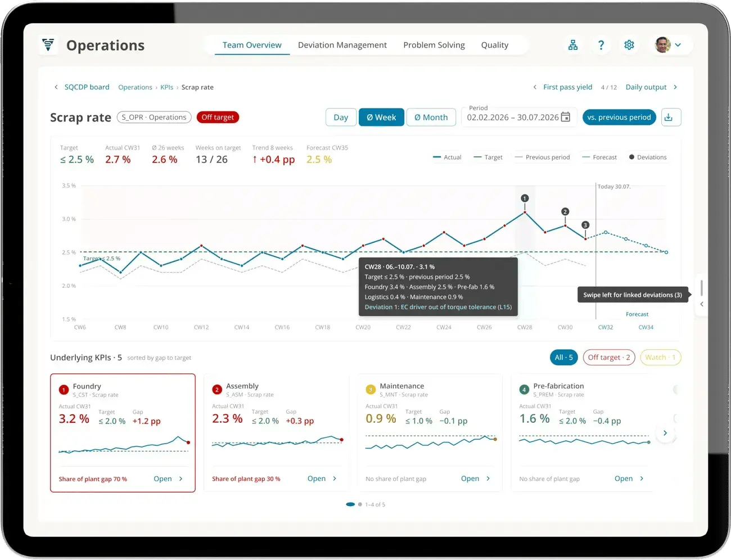Select deviation marker 3 on chart
This screenshot has height=560, width=731.
tap(585, 225)
